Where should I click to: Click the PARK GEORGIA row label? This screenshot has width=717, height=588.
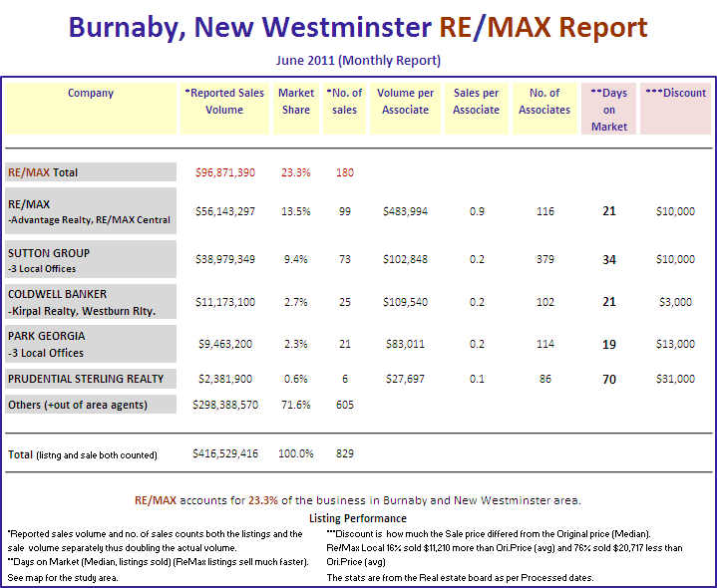tap(91, 344)
